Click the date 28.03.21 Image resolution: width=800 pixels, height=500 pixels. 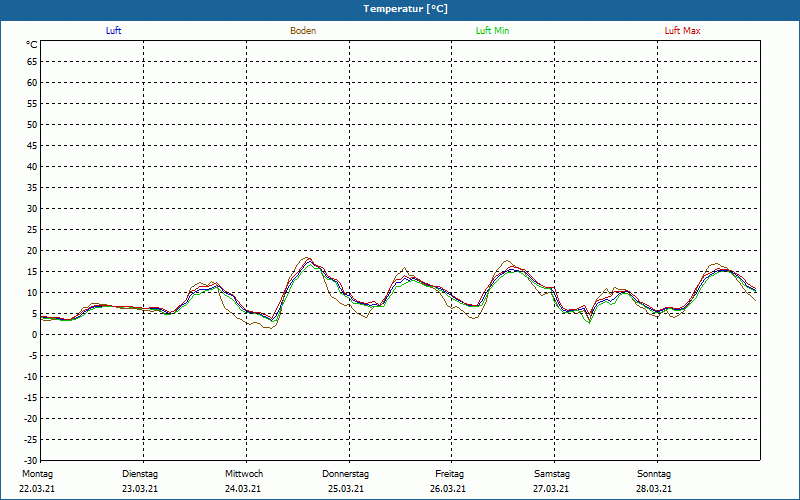[x=654, y=489]
